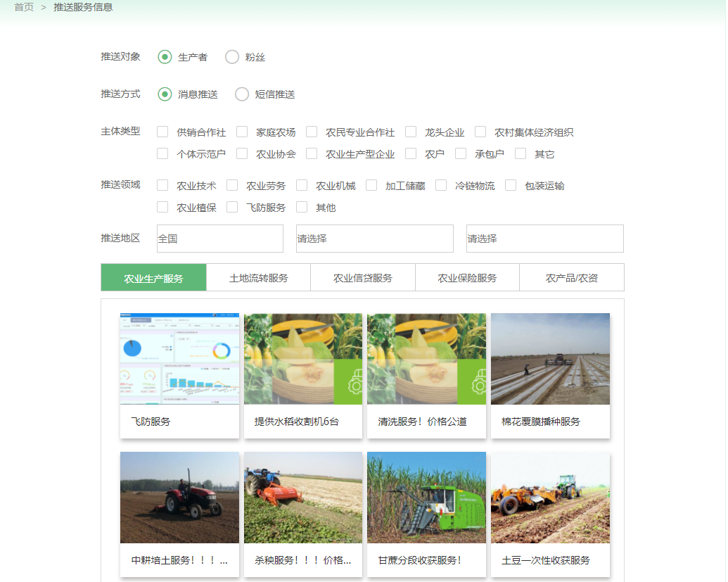Viewport: 728px width, 582px height.
Task: Open the 飞防服务 dashboard thumbnail
Action: 179,358
